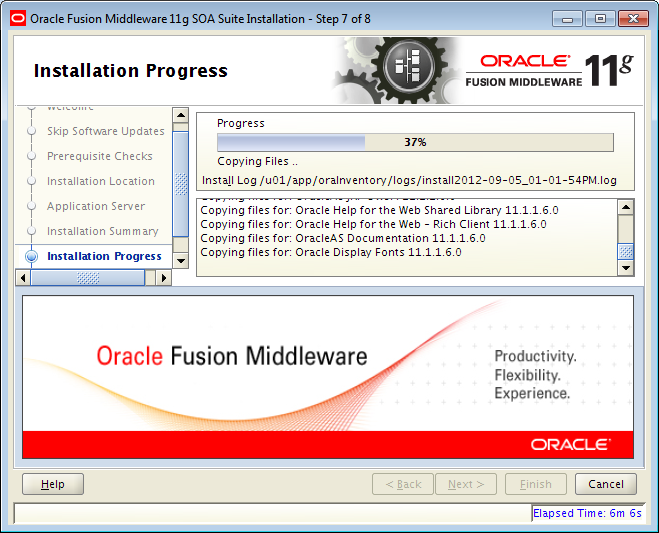Click the left arrow of the steps horizontal scrollbar
The height and width of the screenshot is (533, 659).
[23, 278]
